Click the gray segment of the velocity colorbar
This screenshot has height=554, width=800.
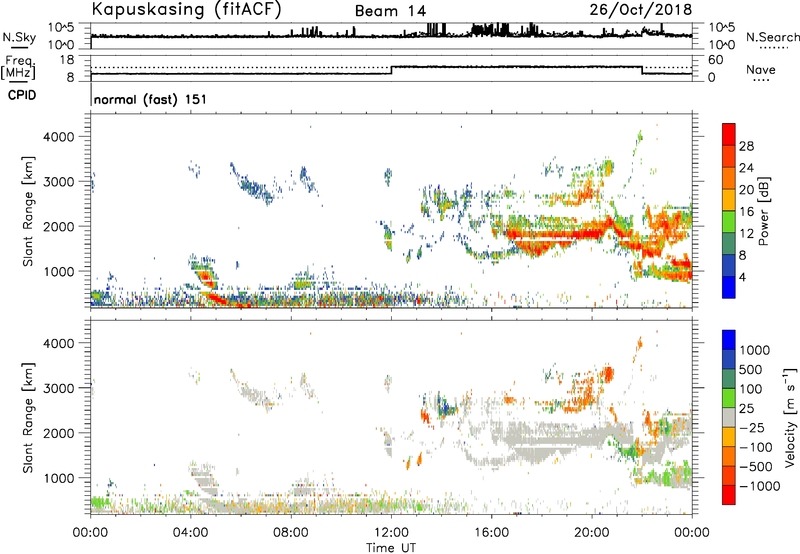(729, 417)
